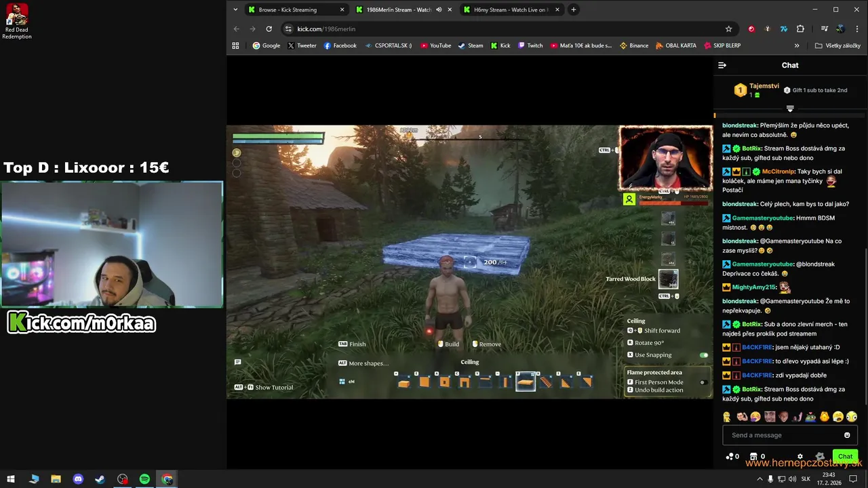Viewport: 868px width, 488px height.
Task: Open the YouTube bookmark
Action: pos(435,45)
